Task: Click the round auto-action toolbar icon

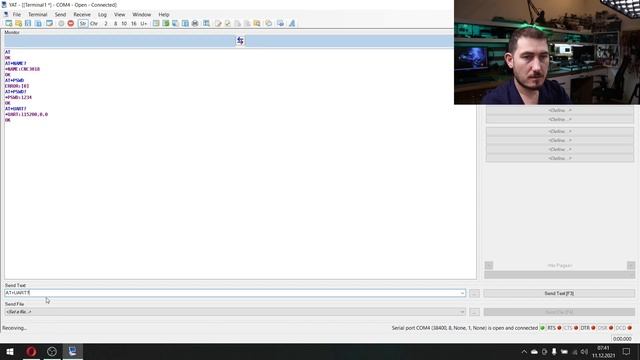Action: (x=269, y=23)
